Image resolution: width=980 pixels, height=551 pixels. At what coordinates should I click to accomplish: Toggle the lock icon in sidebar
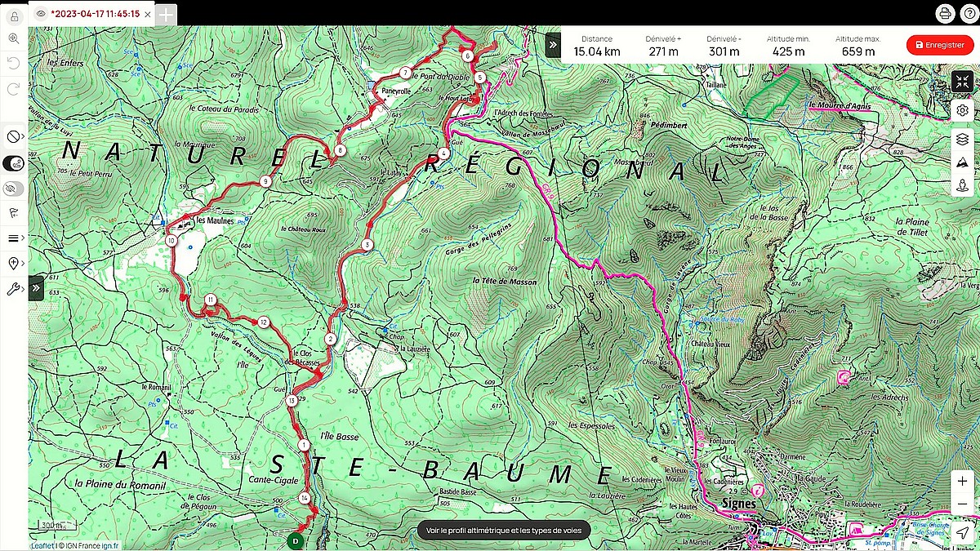[14, 16]
